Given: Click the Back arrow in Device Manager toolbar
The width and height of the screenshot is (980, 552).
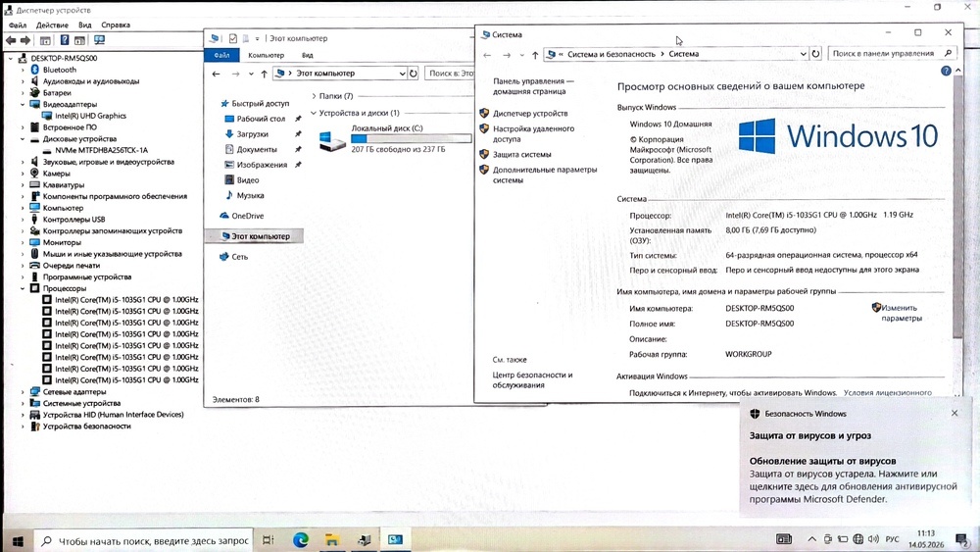Looking at the screenshot, I should 11,40.
